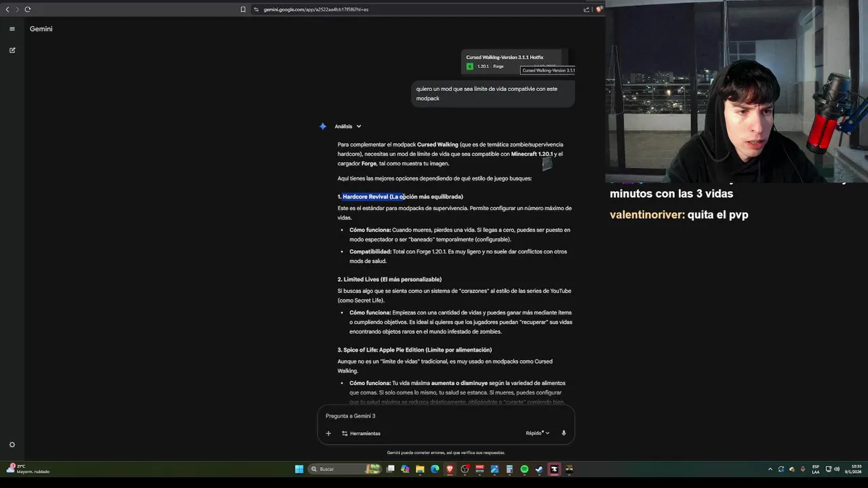Switch to Brave browser on the taskbar

[450, 469]
